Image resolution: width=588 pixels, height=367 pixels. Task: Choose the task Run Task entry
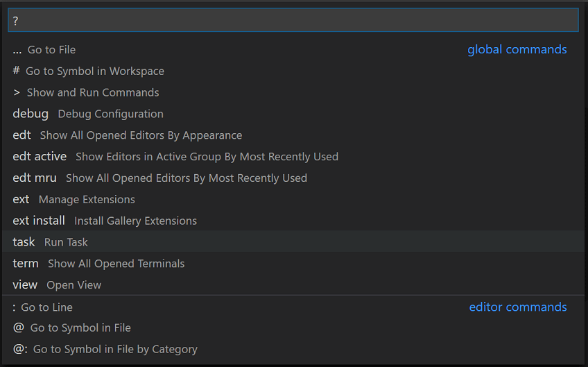(50, 243)
